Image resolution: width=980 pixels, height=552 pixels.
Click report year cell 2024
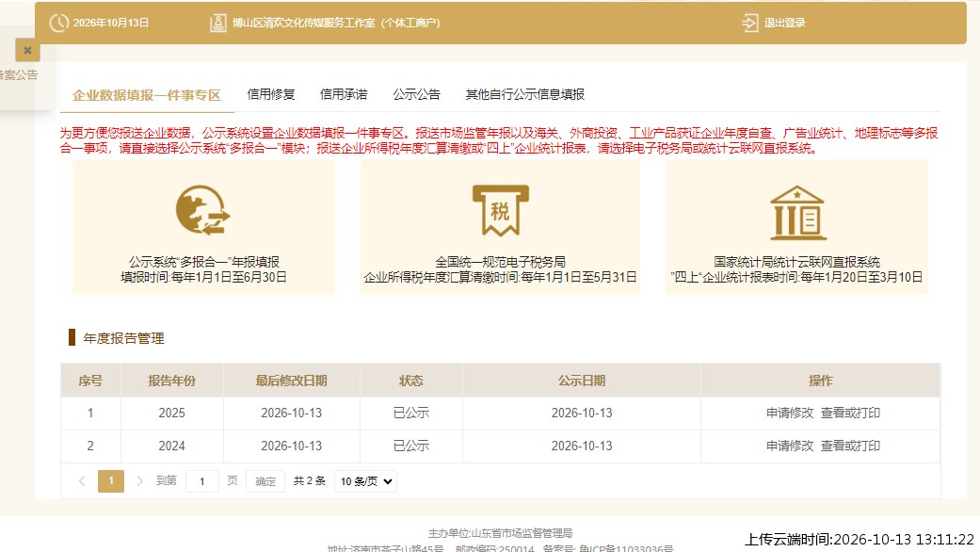tap(172, 446)
